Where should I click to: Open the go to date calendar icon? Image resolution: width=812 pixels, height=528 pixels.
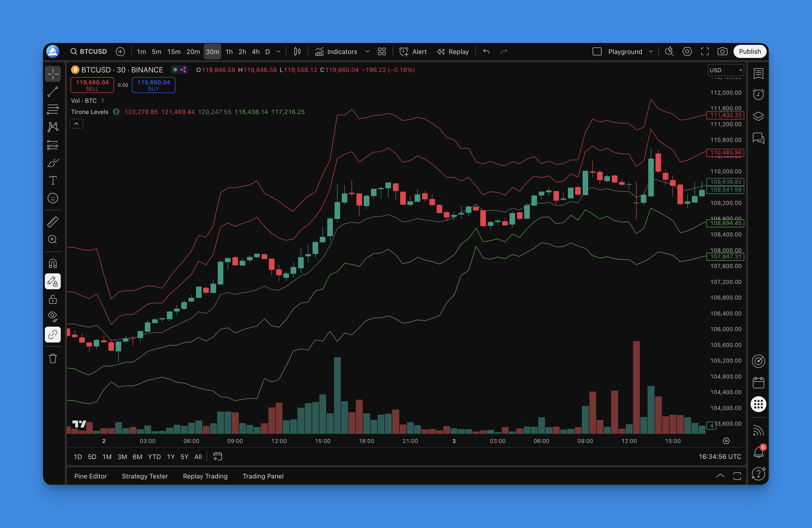tap(217, 457)
